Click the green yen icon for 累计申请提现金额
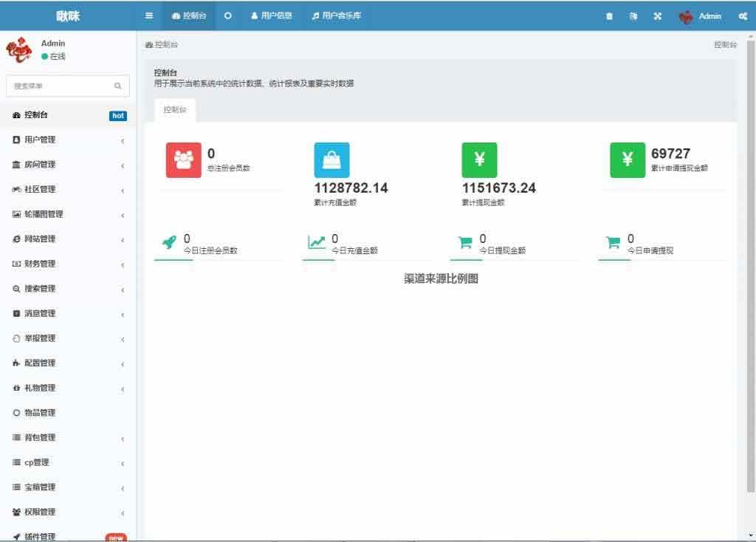This screenshot has height=542, width=756. (628, 160)
